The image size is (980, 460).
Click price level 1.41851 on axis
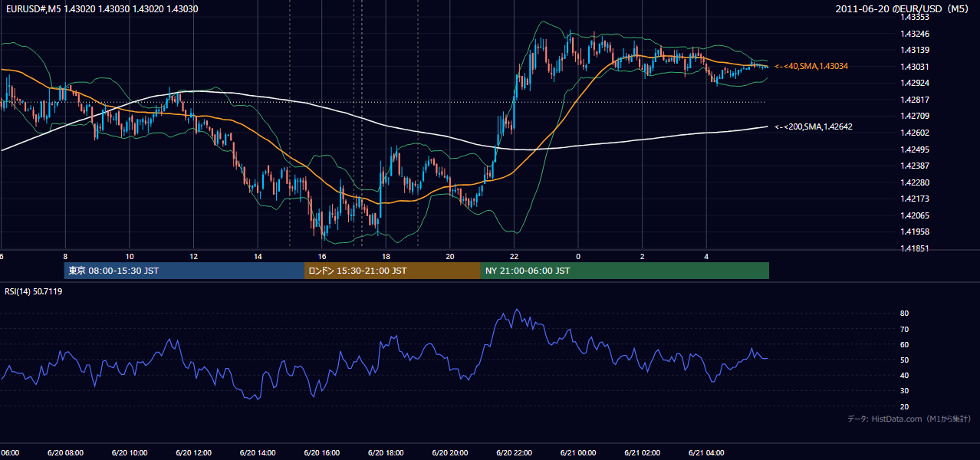tap(916, 248)
